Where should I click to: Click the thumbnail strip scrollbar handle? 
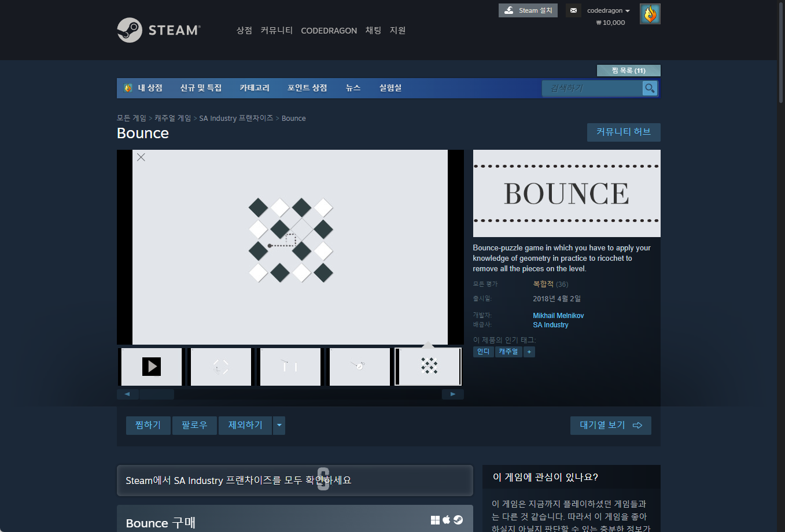coord(157,394)
